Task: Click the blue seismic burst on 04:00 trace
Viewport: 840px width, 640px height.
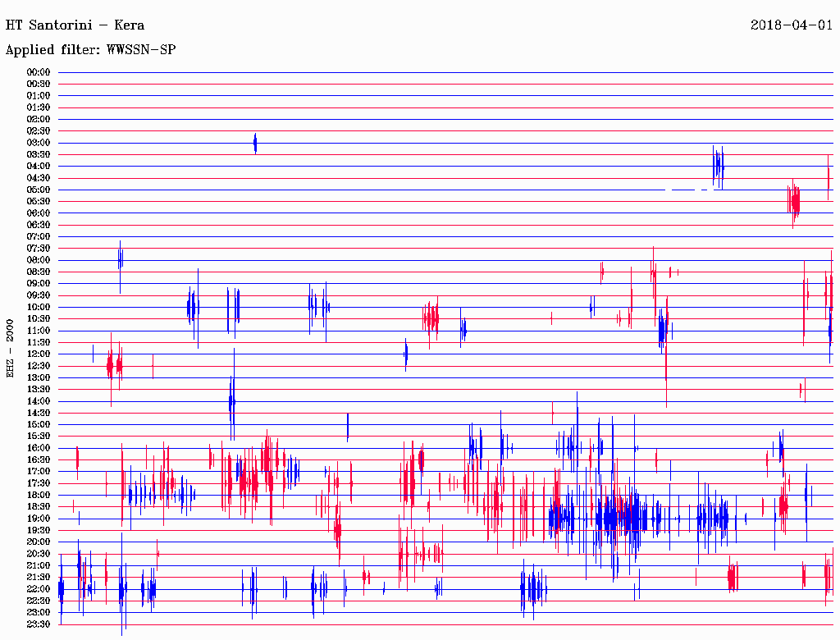Action: click(718, 167)
